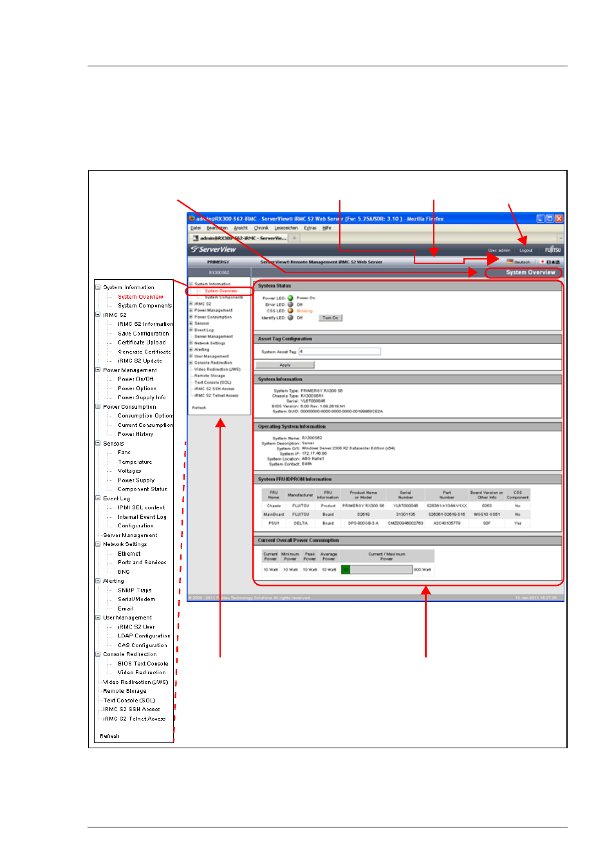
Task: Open the Chronik menu in Firefox
Action: pos(261,228)
